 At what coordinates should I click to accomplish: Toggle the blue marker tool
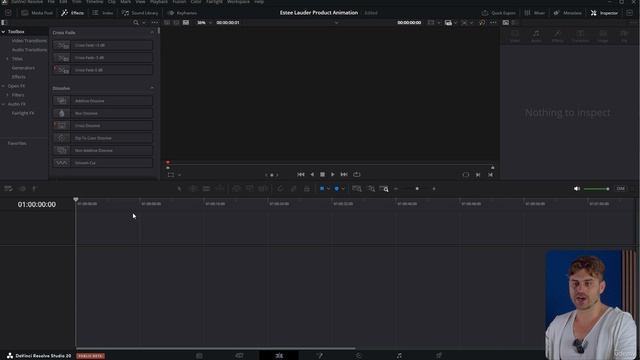click(337, 189)
